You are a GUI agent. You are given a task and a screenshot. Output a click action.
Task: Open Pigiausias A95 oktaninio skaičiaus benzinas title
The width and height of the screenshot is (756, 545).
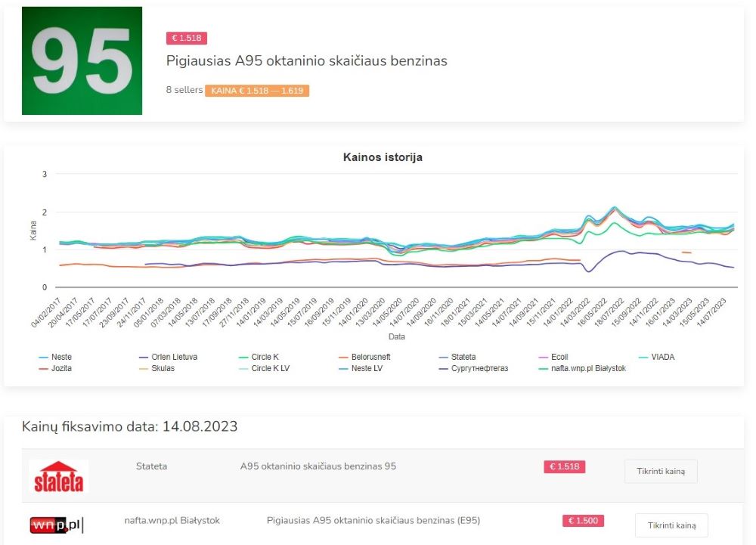point(306,61)
